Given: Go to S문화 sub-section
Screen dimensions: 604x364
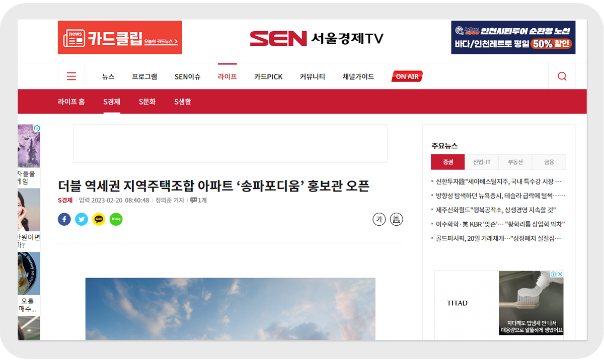Looking at the screenshot, I should (x=147, y=102).
